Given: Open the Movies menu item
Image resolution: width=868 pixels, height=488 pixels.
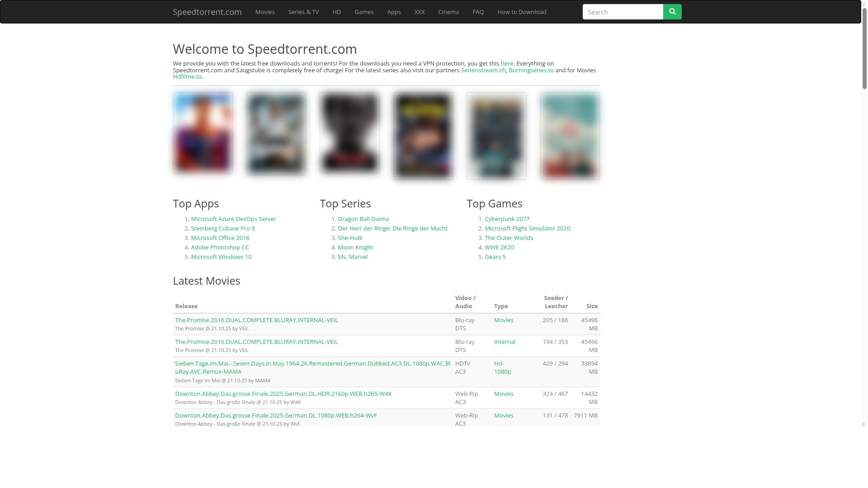Looking at the screenshot, I should tap(265, 12).
